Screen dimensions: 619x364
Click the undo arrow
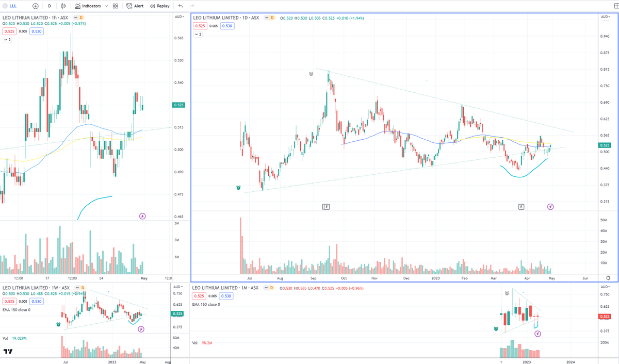point(180,6)
